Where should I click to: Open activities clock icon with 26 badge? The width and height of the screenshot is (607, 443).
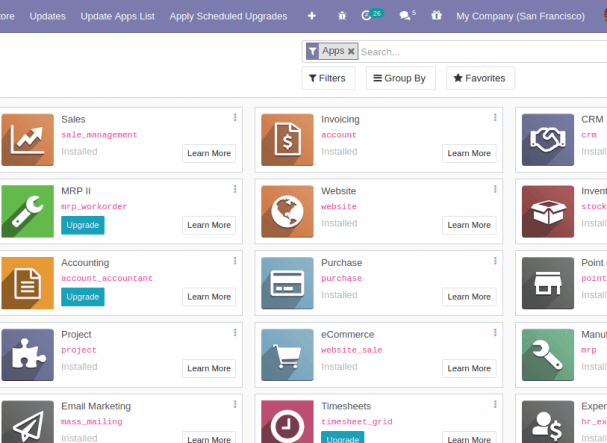click(x=372, y=15)
